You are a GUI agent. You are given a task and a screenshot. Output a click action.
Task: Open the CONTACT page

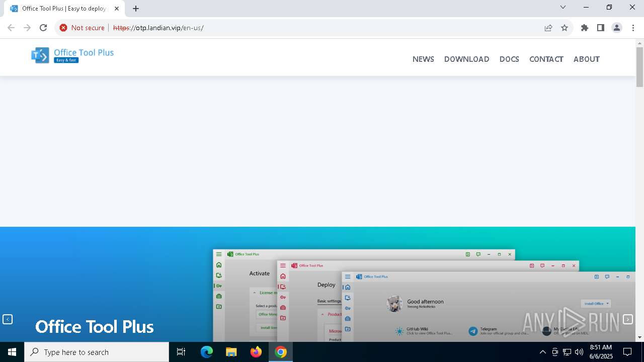[546, 59]
